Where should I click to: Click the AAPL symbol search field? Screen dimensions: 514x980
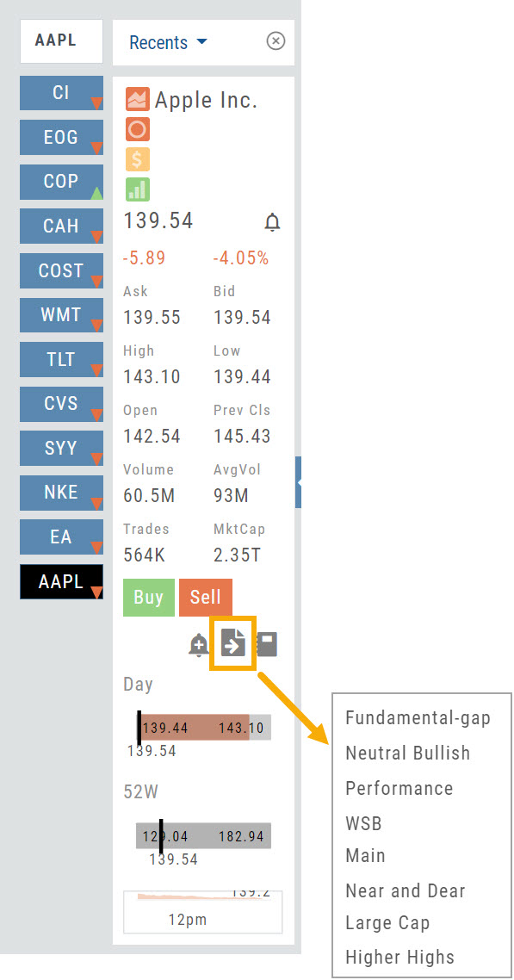point(56,40)
